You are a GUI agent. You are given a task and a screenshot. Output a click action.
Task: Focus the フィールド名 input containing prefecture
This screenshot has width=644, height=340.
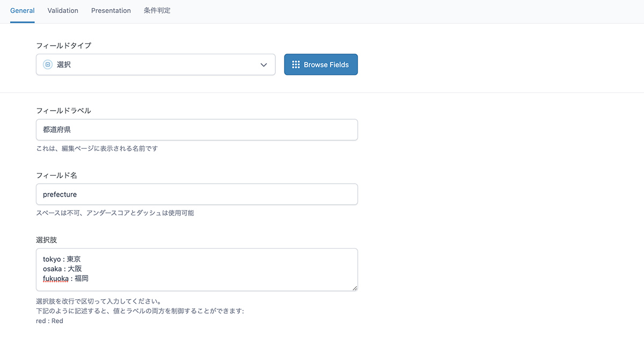197,194
